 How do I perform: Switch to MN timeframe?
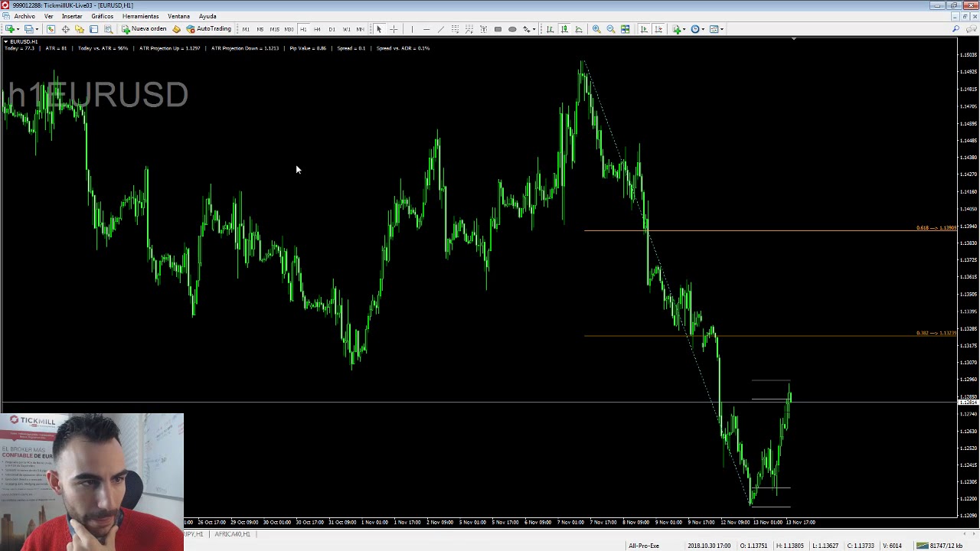click(x=360, y=29)
